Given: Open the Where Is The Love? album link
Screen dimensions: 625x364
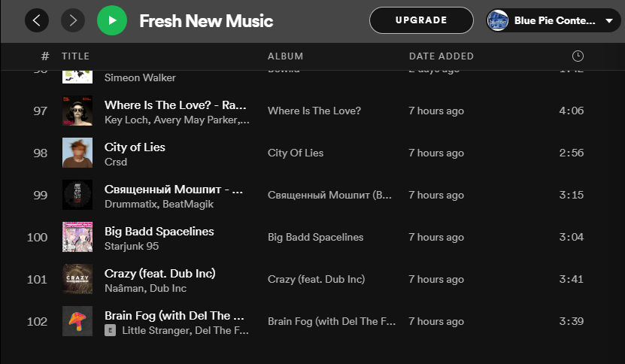Looking at the screenshot, I should (x=314, y=111).
